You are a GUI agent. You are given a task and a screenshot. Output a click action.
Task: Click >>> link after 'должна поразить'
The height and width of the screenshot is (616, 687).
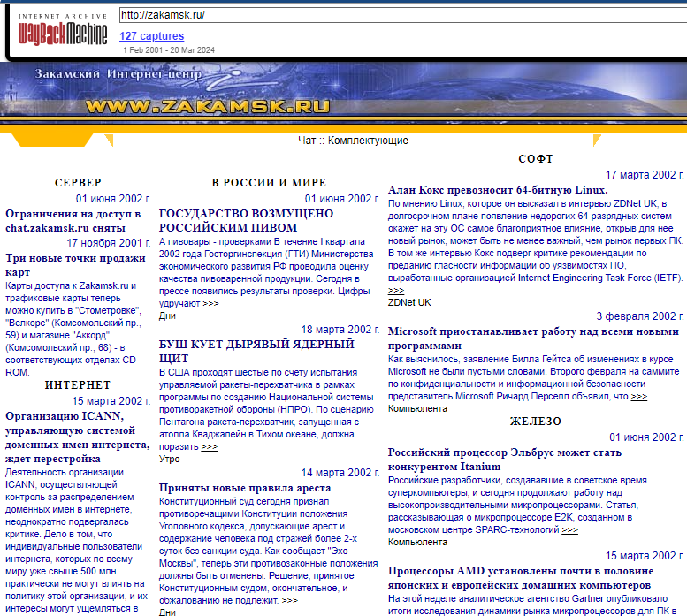209,446
